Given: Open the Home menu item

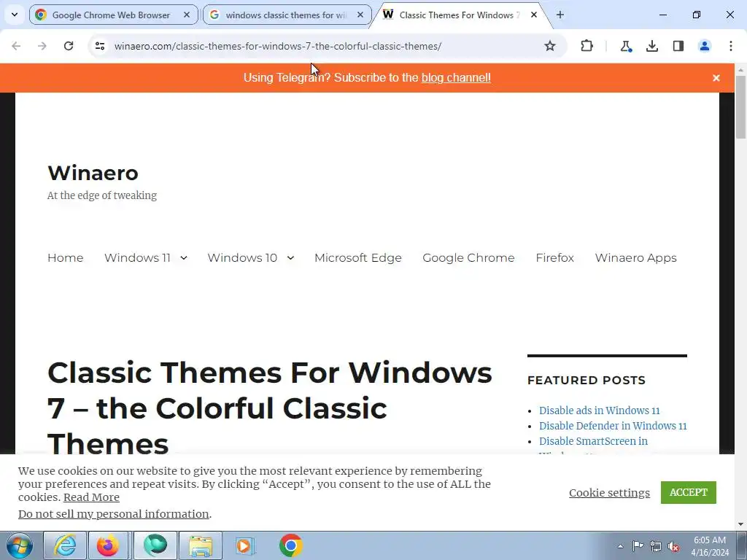Looking at the screenshot, I should pos(65,257).
